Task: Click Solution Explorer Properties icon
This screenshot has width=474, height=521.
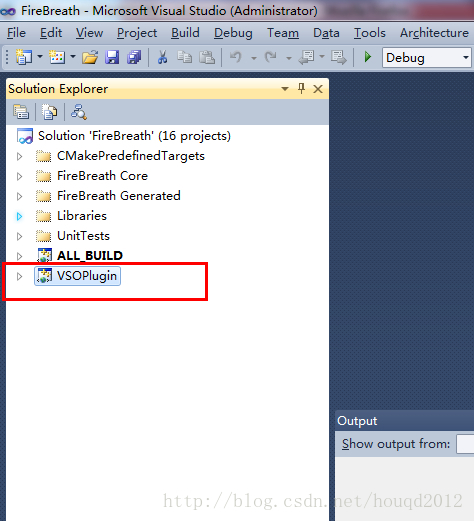Action: pos(21,112)
